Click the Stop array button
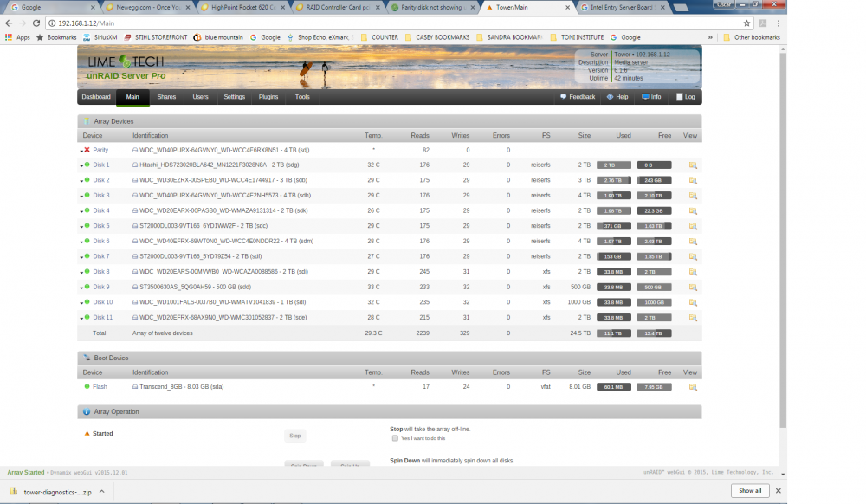Screen dimensions: 866x504 click(295, 436)
